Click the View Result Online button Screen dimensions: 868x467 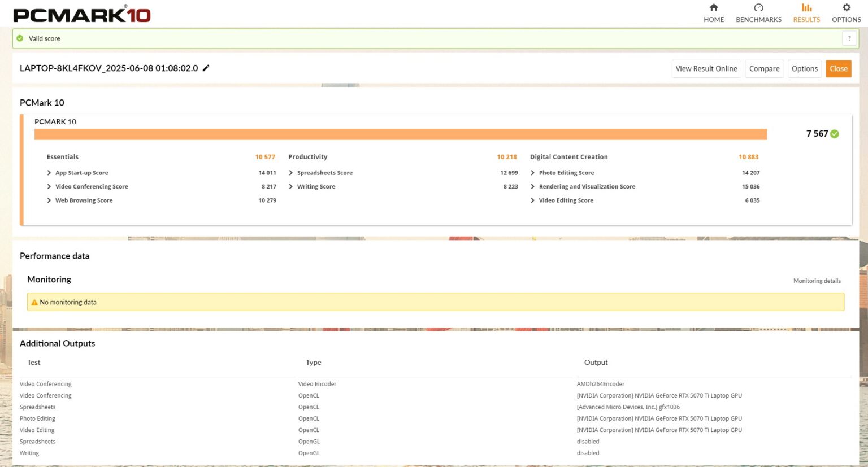click(706, 69)
